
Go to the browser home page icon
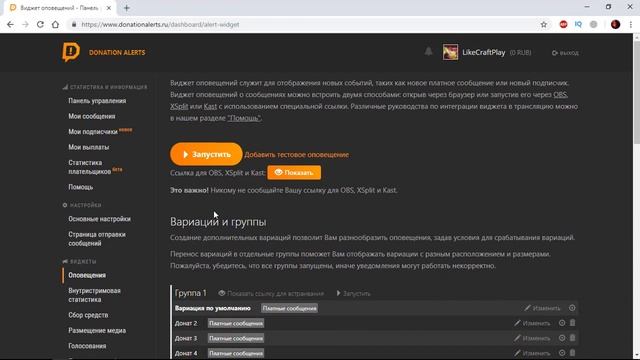pos(55,24)
